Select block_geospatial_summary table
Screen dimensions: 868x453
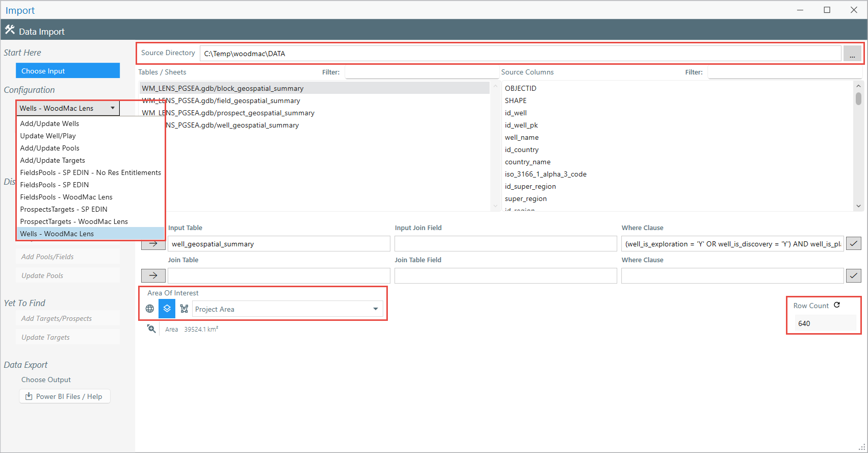point(314,88)
